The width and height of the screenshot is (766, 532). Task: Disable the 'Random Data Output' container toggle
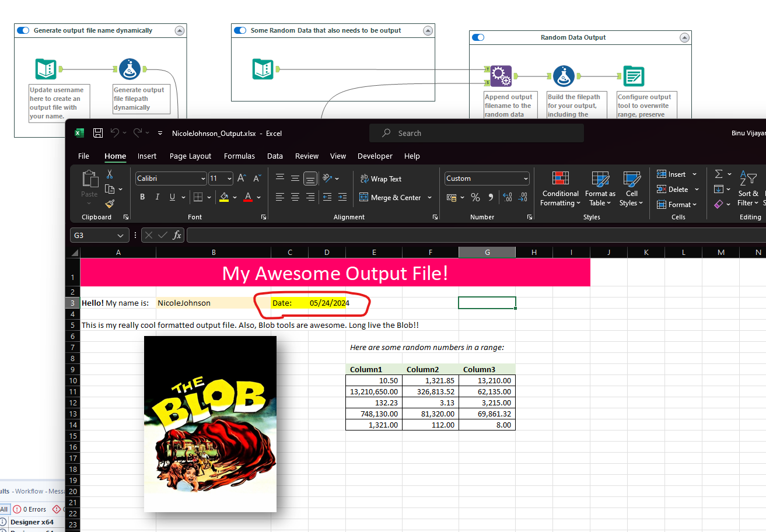click(x=478, y=37)
